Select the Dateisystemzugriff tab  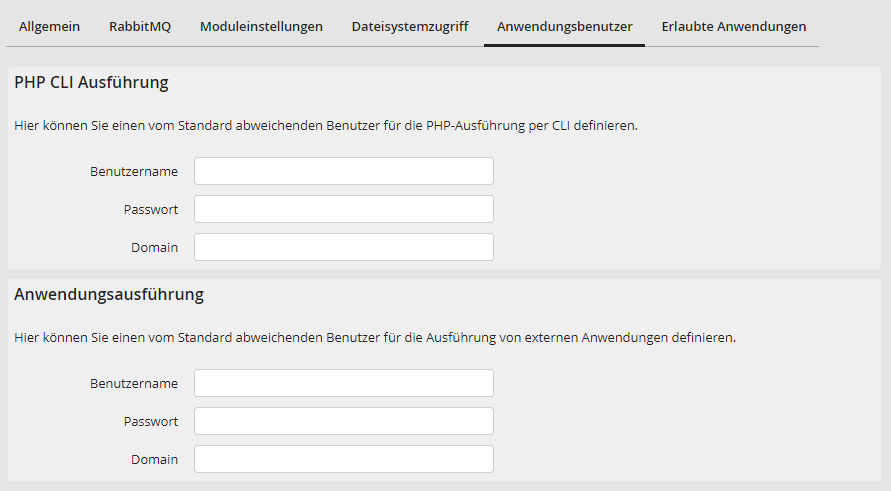(409, 27)
